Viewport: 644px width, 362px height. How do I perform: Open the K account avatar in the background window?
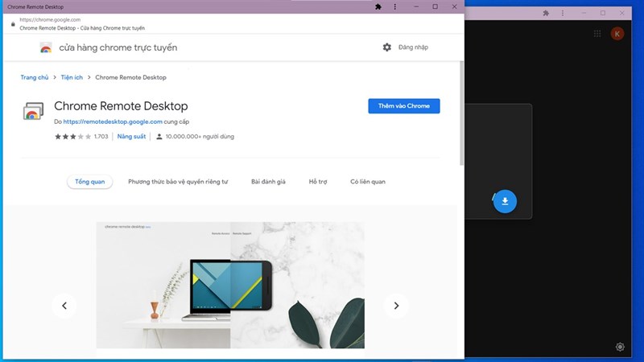tap(617, 34)
